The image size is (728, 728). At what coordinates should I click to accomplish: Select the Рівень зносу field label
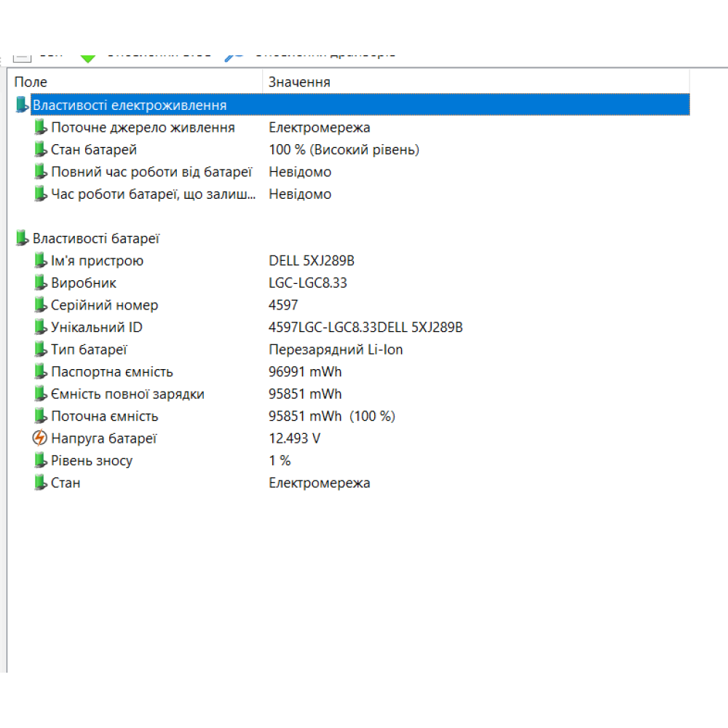92,461
